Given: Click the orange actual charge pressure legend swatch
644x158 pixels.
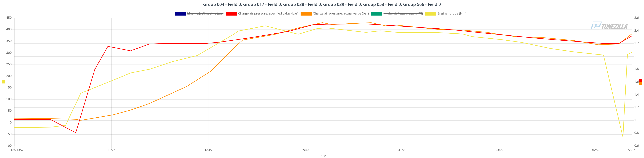Looking at the screenshot, I should [306, 14].
